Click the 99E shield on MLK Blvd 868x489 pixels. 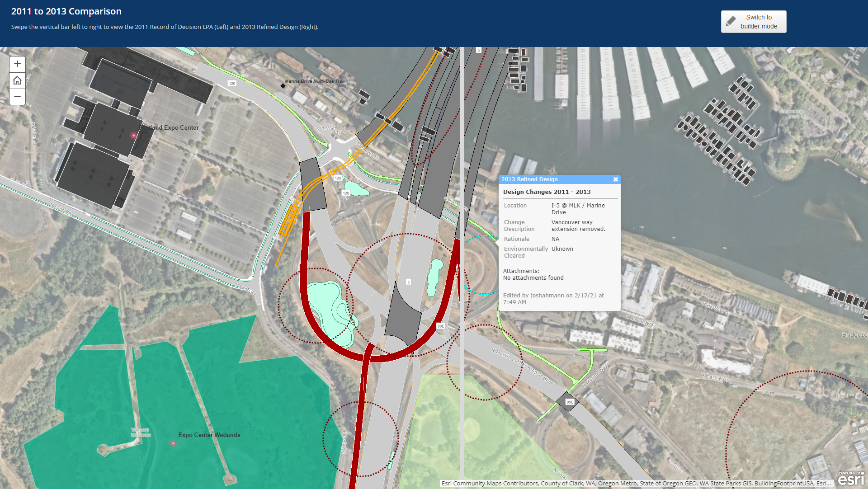point(570,402)
